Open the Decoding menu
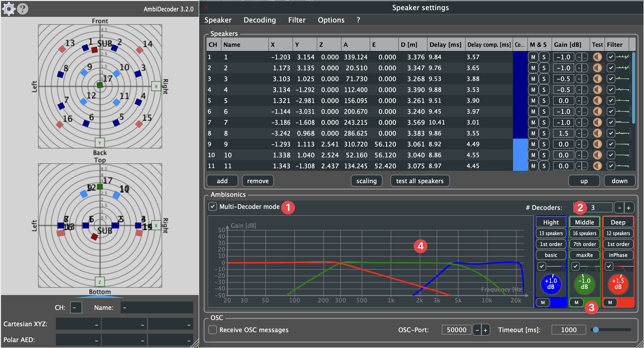This screenshot has height=348, width=644. (259, 20)
